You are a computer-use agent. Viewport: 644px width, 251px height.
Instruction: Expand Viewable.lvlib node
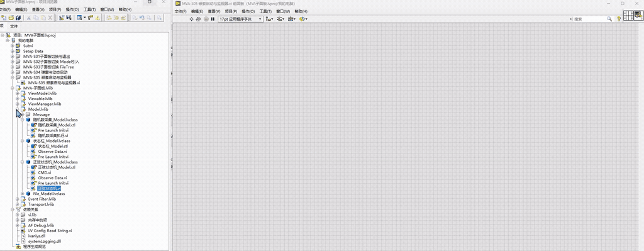(17, 99)
